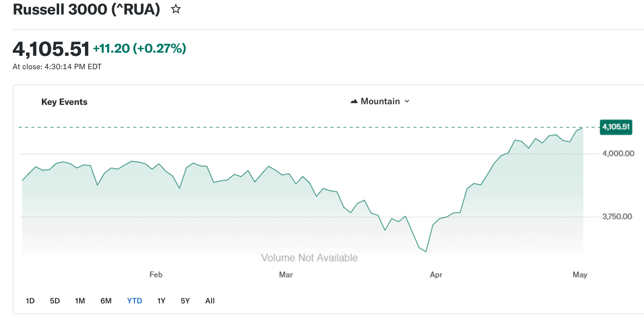Open Key Events
The image size is (644, 315).
64,102
